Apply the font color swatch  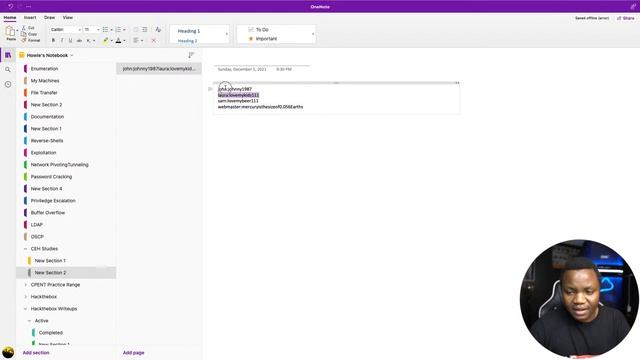(x=118, y=40)
